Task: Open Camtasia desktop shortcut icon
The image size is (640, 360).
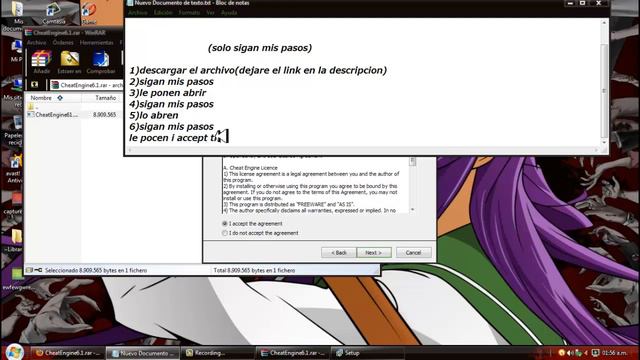Action: click(x=53, y=13)
